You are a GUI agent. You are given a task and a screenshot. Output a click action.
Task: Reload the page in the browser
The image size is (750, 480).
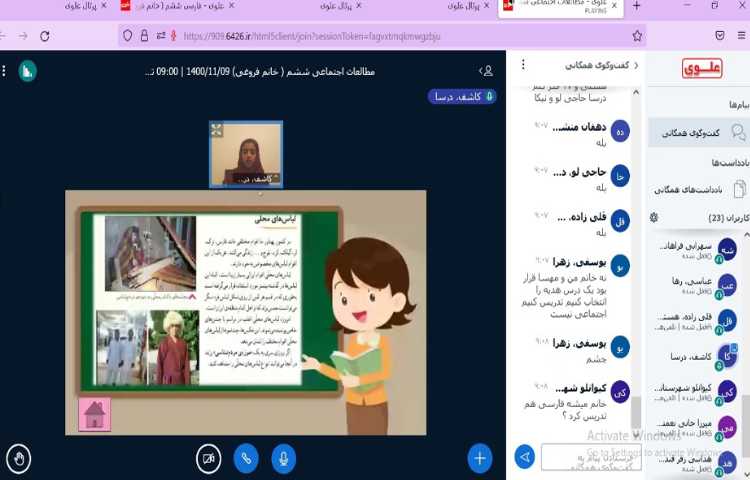(44, 36)
